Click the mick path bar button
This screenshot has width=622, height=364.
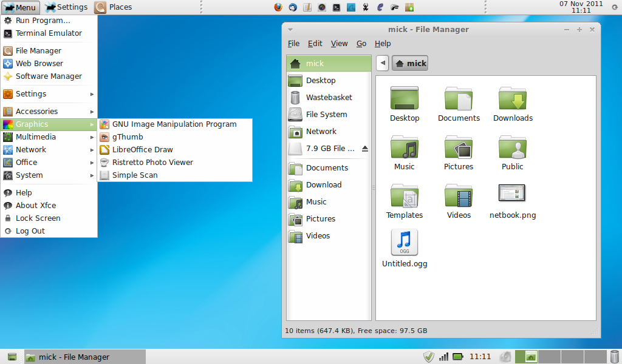pyautogui.click(x=410, y=63)
